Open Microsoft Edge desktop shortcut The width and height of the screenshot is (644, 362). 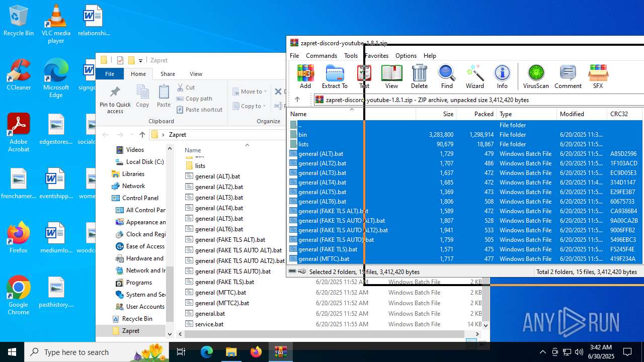(x=56, y=78)
